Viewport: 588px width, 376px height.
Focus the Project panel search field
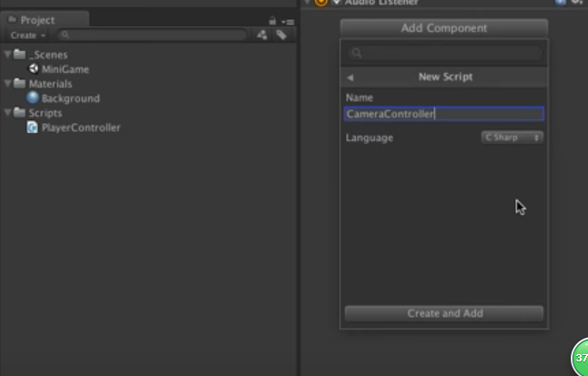pos(152,35)
